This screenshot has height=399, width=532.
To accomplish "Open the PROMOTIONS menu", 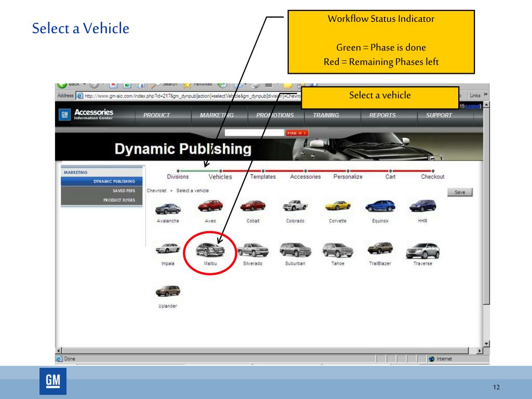I will click(275, 115).
